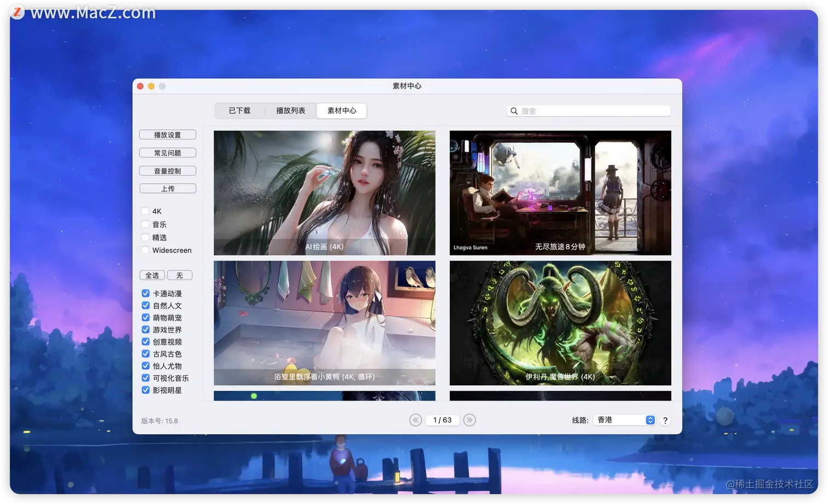Open the 浴室里飘浮着小黄鸭 wallpaper thumbnail
This screenshot has height=504, width=828.
325,323
